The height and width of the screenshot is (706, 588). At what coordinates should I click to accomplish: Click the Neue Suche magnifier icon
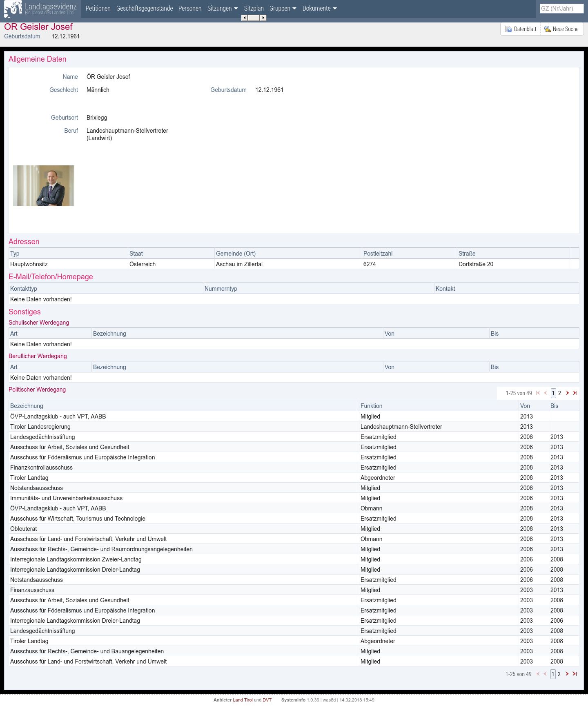547,29
